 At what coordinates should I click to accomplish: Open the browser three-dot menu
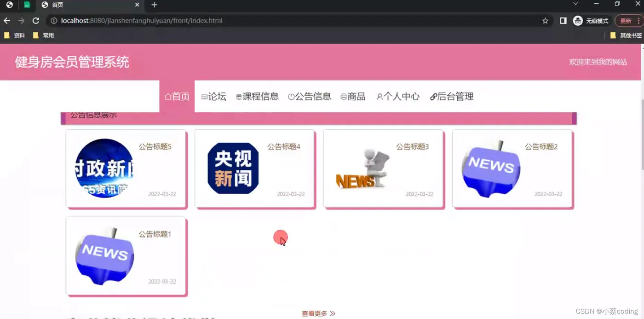point(638,21)
